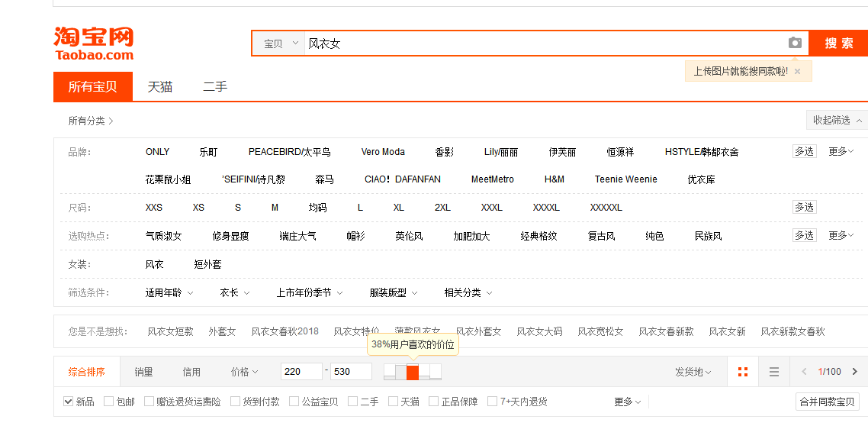868x426 pixels.
Task: Go to next results page arrow
Action: coord(854,372)
